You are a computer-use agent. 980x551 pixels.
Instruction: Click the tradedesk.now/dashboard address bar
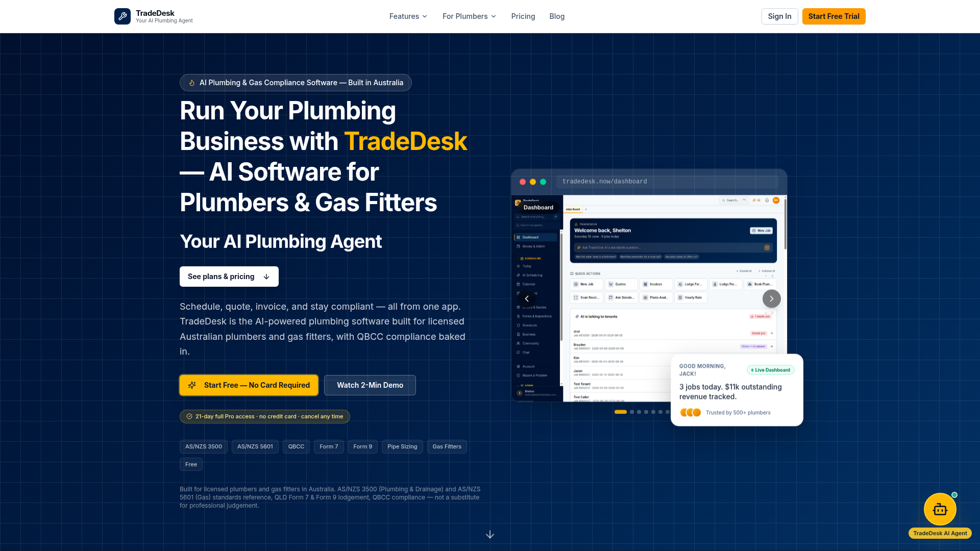[667, 182]
